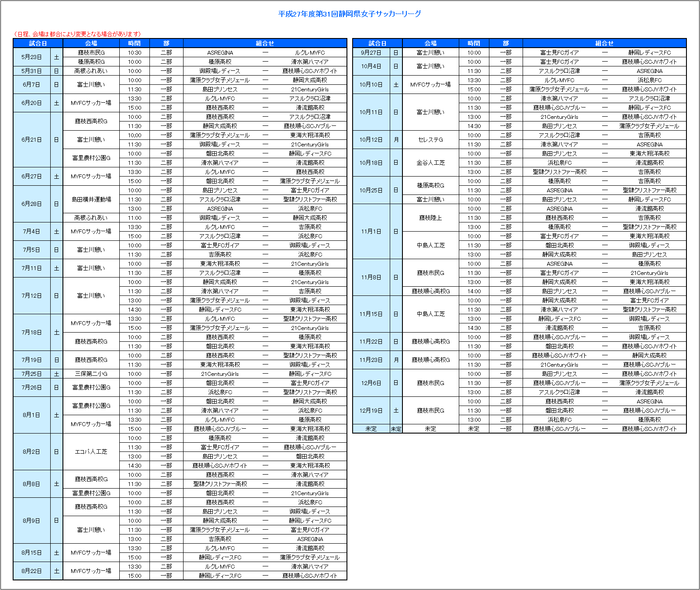700x590 pixels.
Task: Click the 9月27日 date cell
Action: point(371,52)
